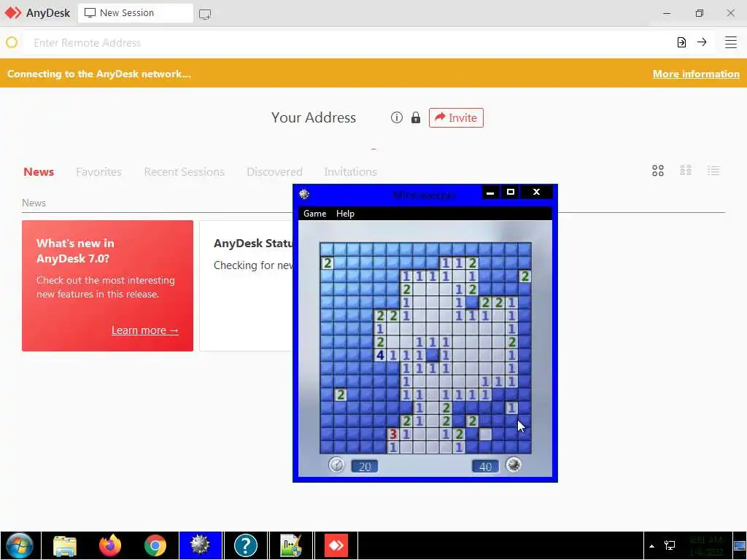Click the connection status circle icon
The width and height of the screenshot is (747, 560).
(12, 43)
